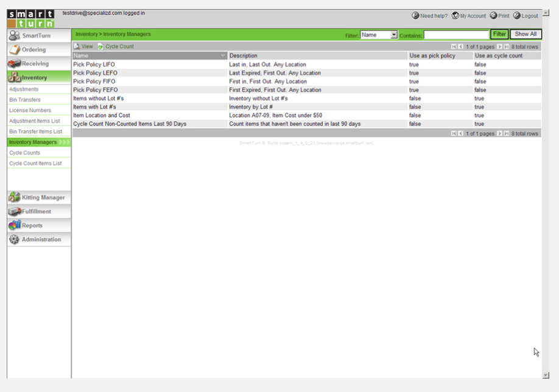Click the scrollbar down arrow
The image size is (559, 392).
tap(546, 375)
